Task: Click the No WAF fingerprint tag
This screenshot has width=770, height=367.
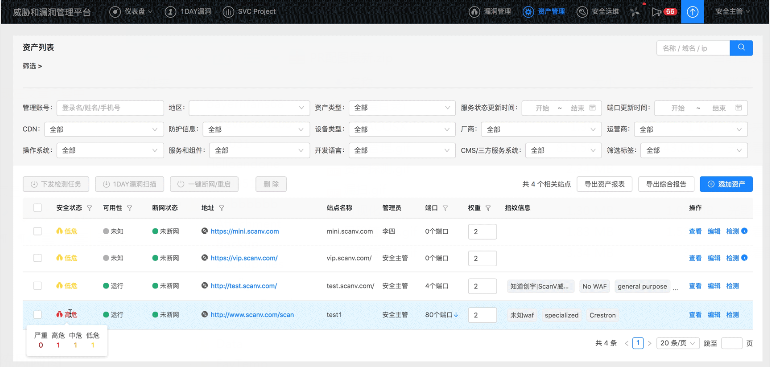Action: click(x=595, y=286)
